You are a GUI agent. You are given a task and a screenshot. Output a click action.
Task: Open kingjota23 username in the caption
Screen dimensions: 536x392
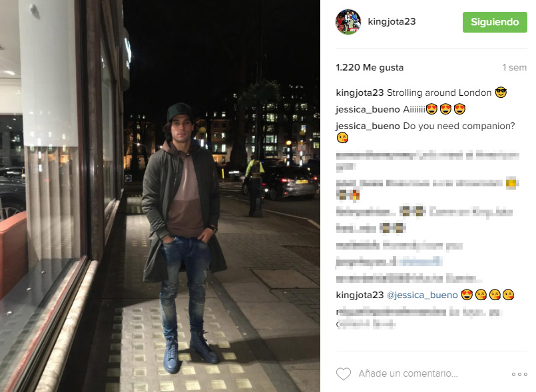tap(360, 93)
